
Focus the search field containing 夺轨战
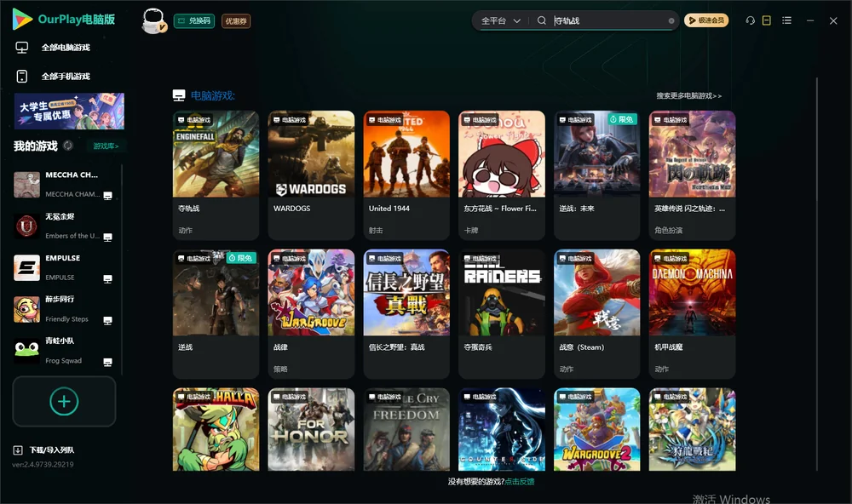click(610, 20)
